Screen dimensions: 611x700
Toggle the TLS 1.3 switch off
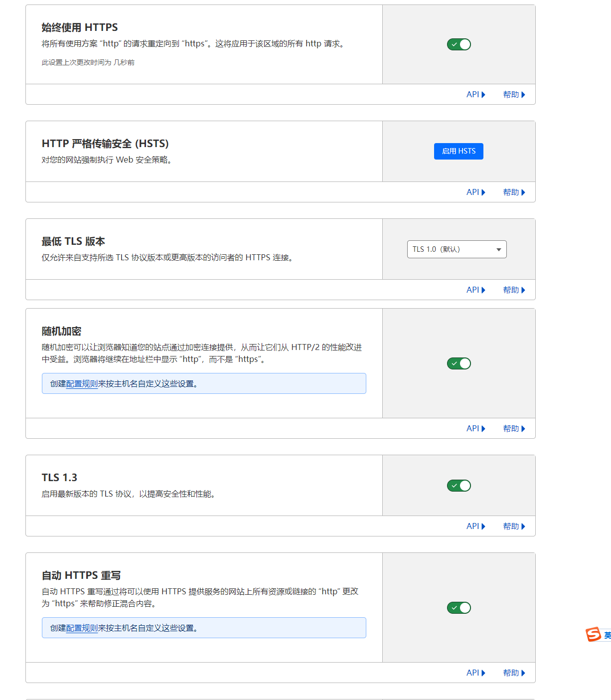[x=458, y=486]
